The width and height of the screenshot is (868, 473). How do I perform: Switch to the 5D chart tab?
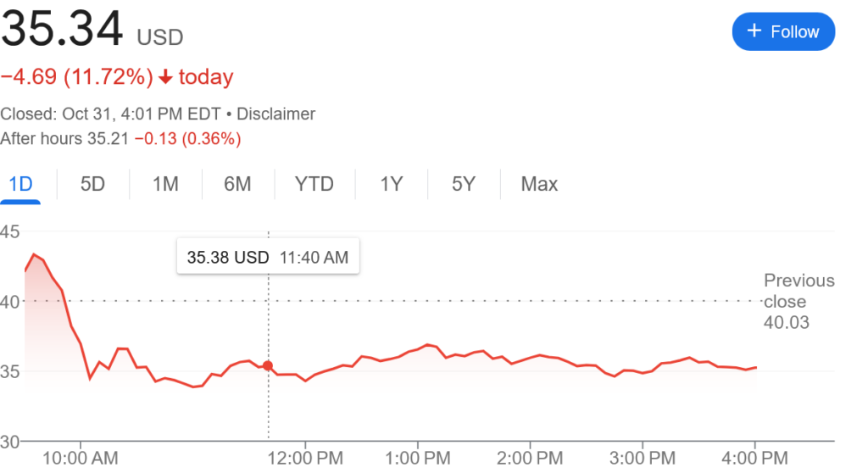point(92,184)
